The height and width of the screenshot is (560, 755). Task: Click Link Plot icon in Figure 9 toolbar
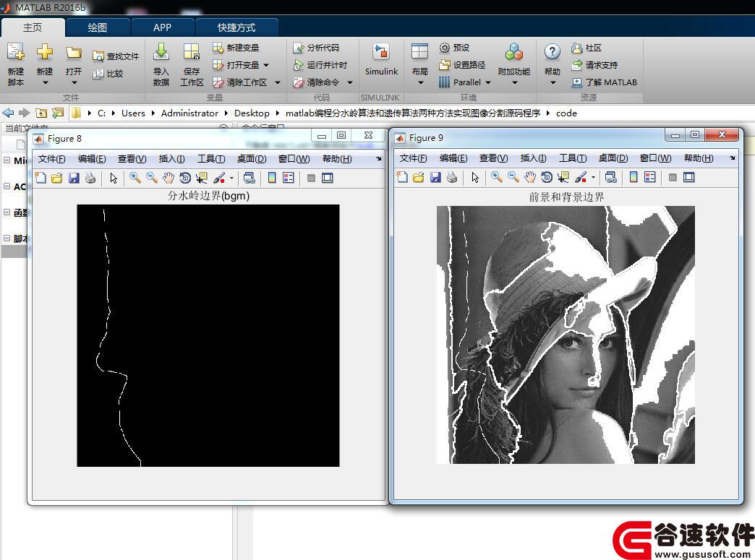pos(610,177)
